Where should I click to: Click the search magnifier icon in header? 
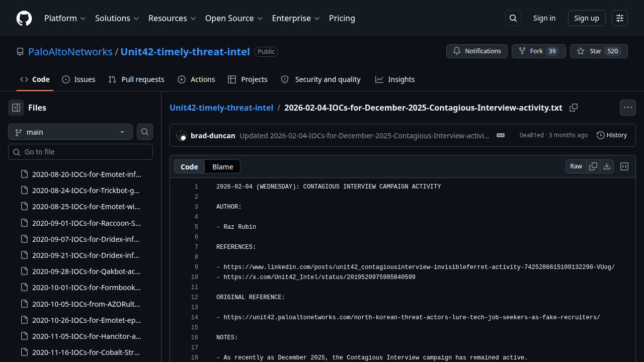[x=513, y=18]
